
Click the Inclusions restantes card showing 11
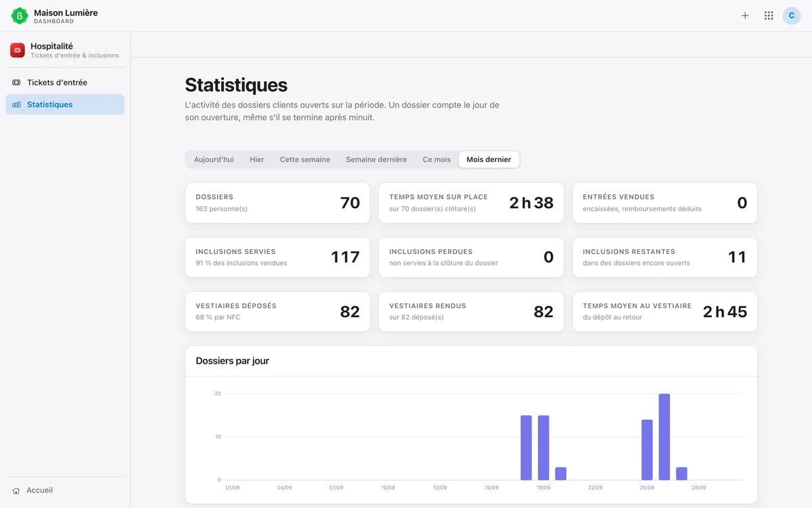[665, 257]
